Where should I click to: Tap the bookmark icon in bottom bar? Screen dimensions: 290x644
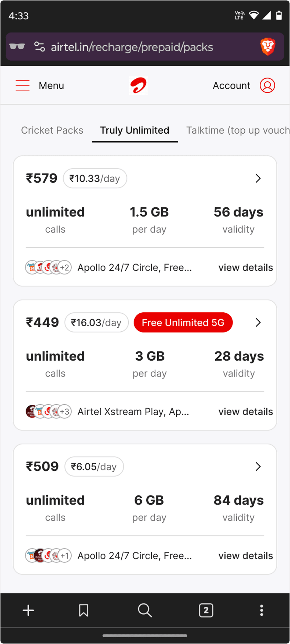coord(84,610)
